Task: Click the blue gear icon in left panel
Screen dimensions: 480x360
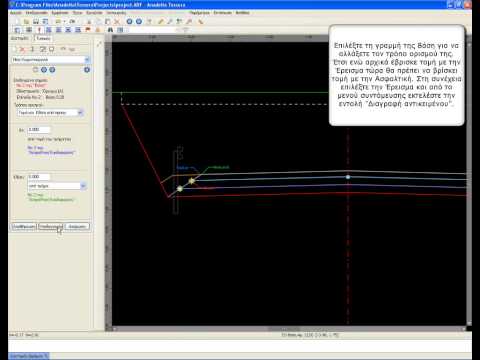Action: coord(87,70)
